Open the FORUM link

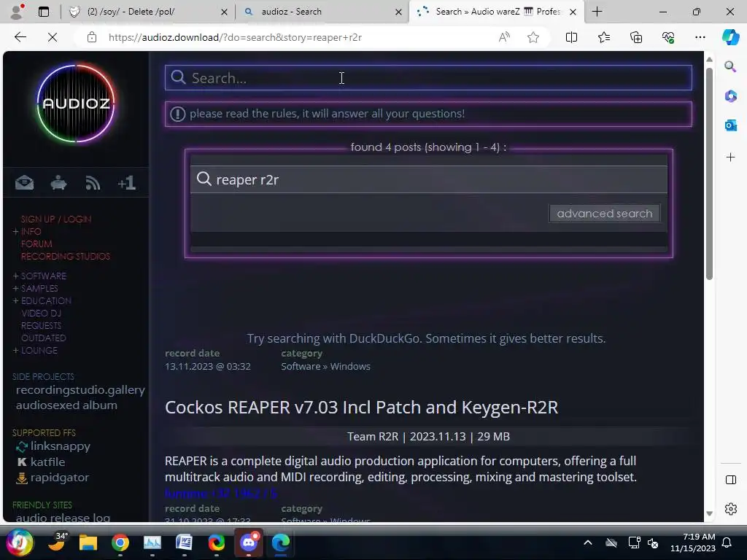36,244
